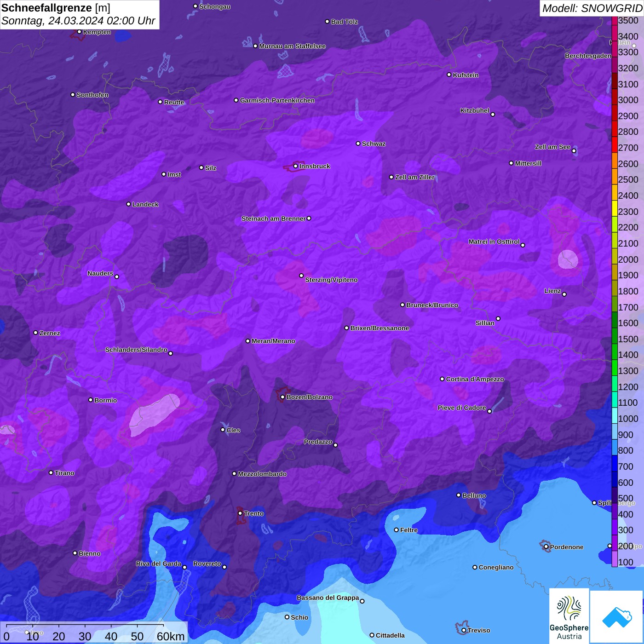Select the Lienz city marker dot
The width and height of the screenshot is (644, 644).
pos(564,294)
